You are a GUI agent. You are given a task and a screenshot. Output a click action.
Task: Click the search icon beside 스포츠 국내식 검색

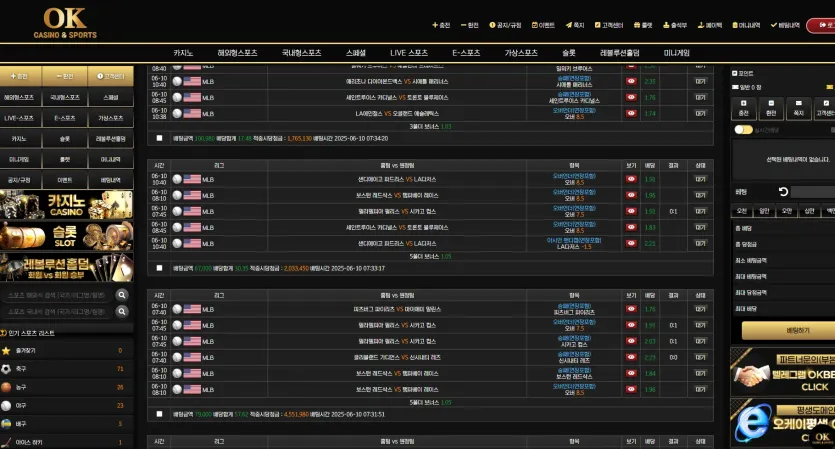point(122,311)
